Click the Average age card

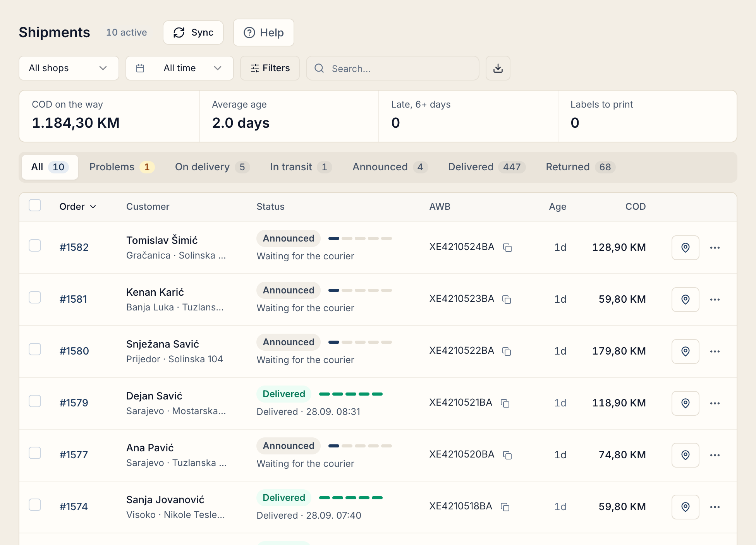coord(289,116)
